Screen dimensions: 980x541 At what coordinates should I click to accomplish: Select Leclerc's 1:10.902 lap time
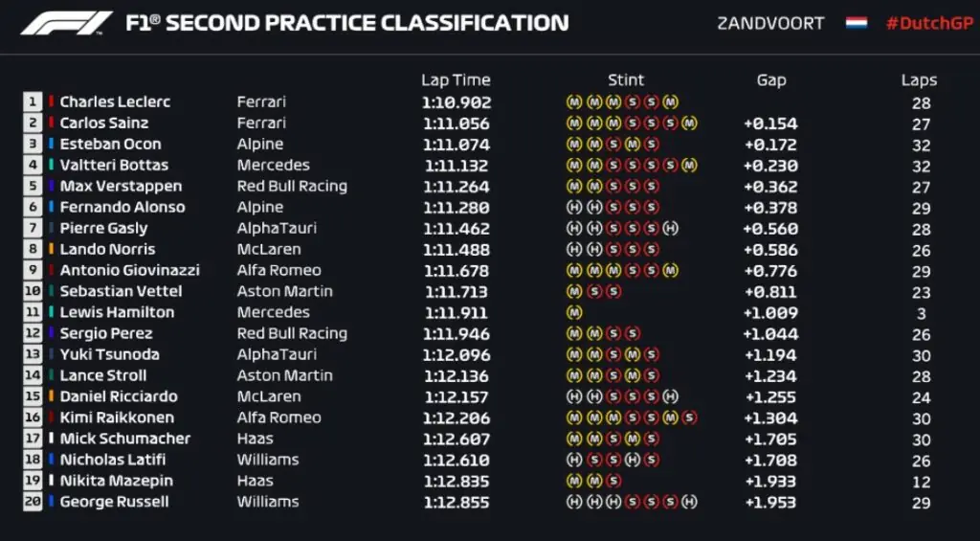pos(456,101)
